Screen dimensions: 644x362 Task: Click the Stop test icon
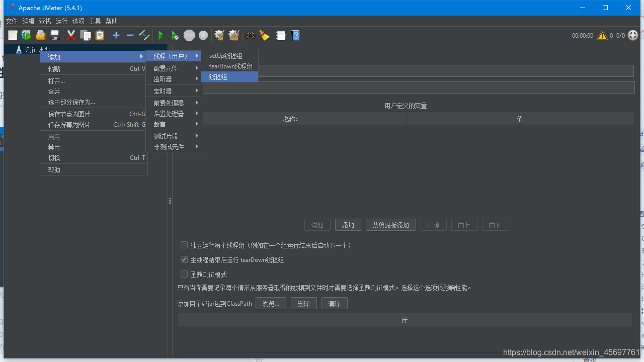point(189,35)
